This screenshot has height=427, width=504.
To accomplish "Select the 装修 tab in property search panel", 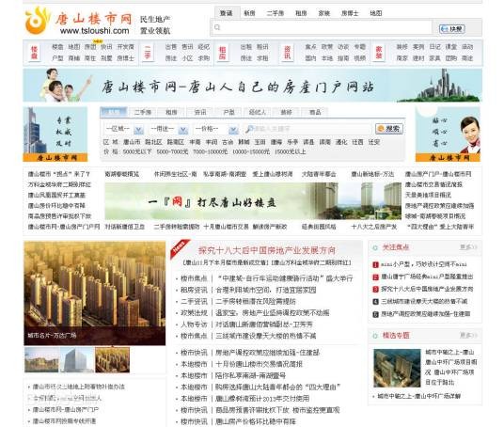I will point(286,112).
